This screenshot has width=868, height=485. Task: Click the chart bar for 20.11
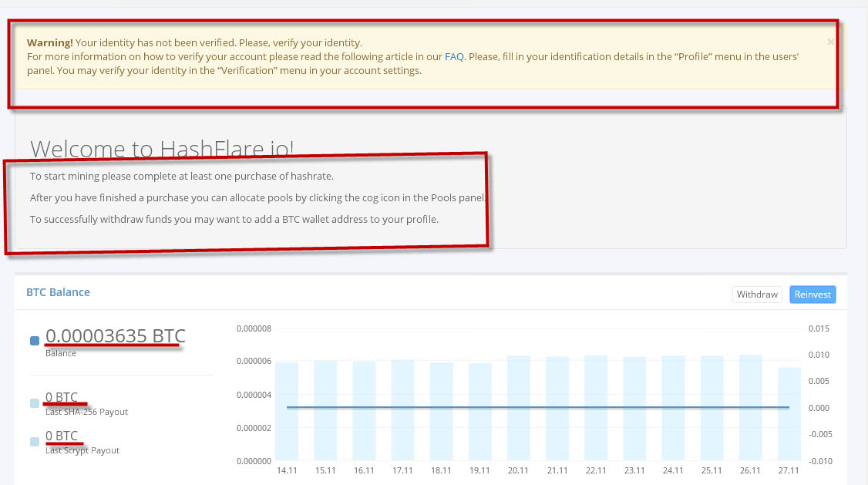[519, 408]
